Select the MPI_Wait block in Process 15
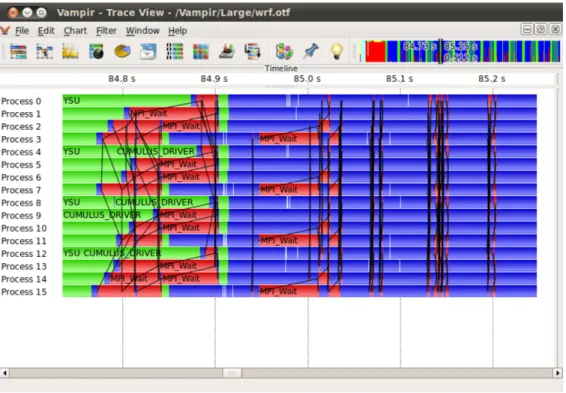Image resolution: width=566 pixels, height=393 pixels. [289, 291]
